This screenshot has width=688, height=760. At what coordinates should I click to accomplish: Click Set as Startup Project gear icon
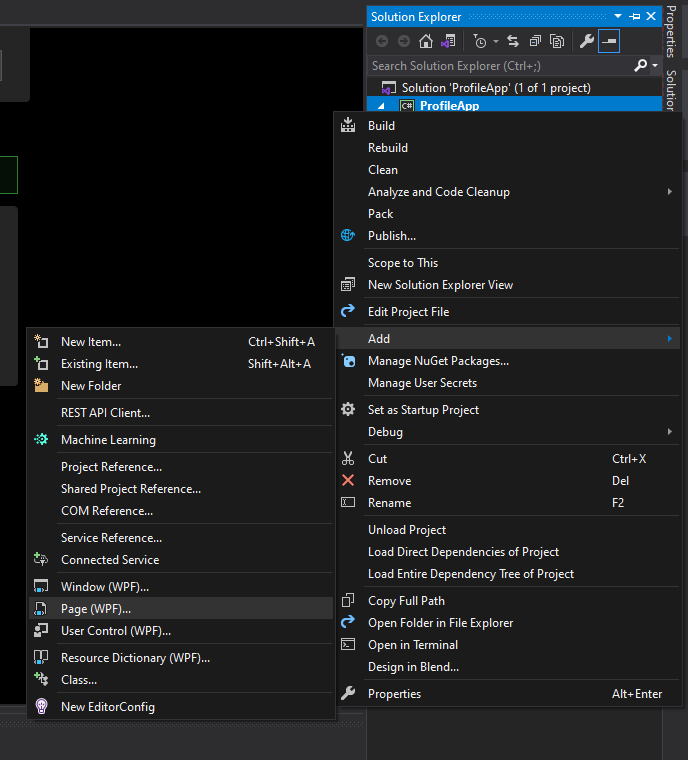coord(348,410)
